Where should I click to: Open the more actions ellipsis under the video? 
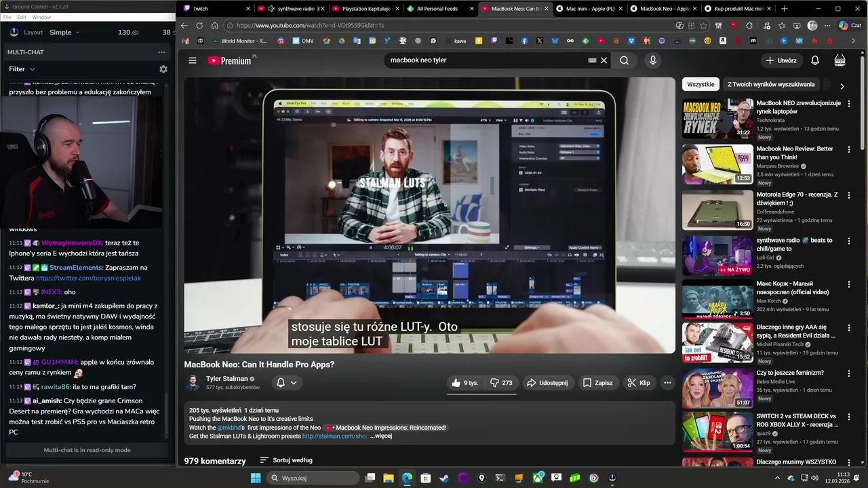[x=667, y=383]
